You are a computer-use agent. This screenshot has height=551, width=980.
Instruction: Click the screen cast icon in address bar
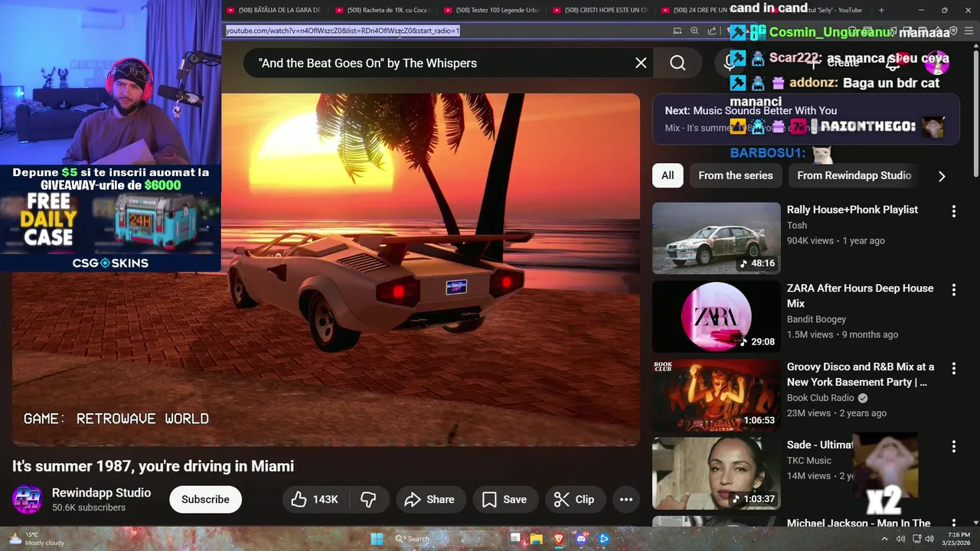coord(677,31)
